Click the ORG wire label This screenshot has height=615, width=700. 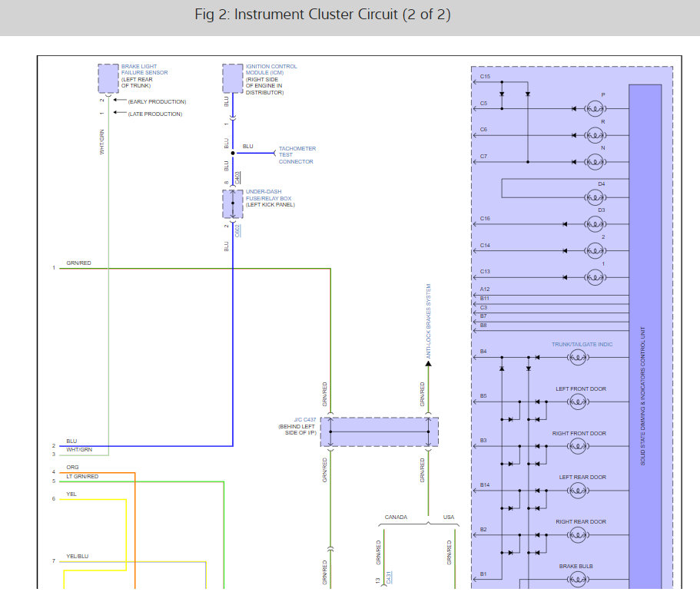coord(72,468)
